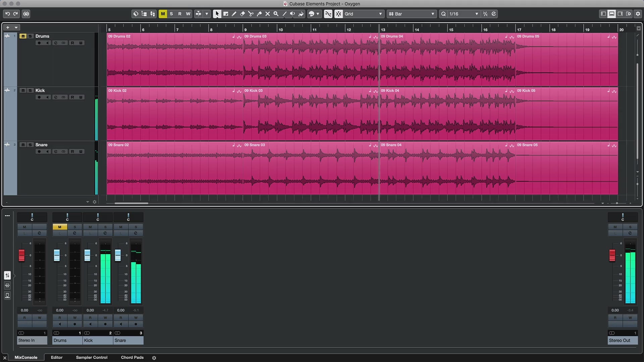Select the Range Selection tool
This screenshot has height=362, width=644.
(226, 14)
